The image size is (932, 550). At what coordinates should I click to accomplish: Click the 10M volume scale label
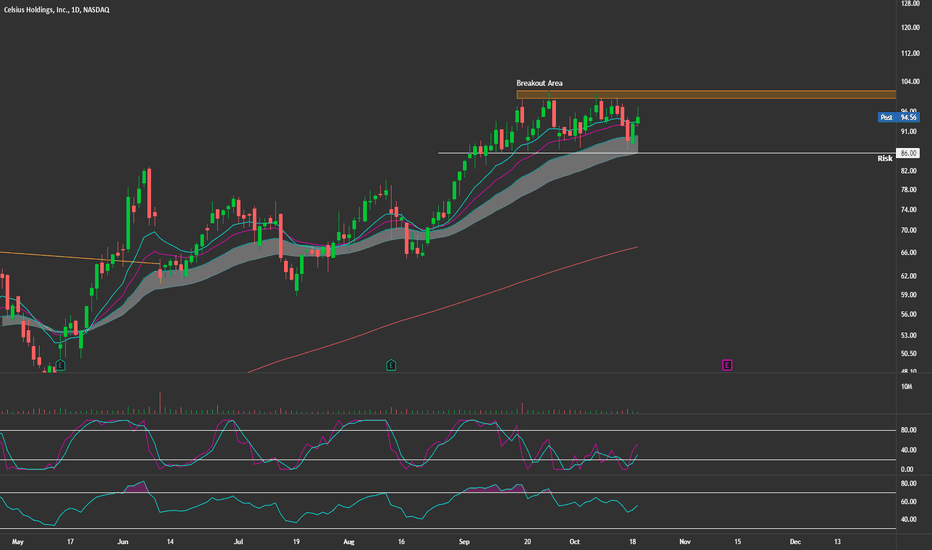(x=906, y=386)
